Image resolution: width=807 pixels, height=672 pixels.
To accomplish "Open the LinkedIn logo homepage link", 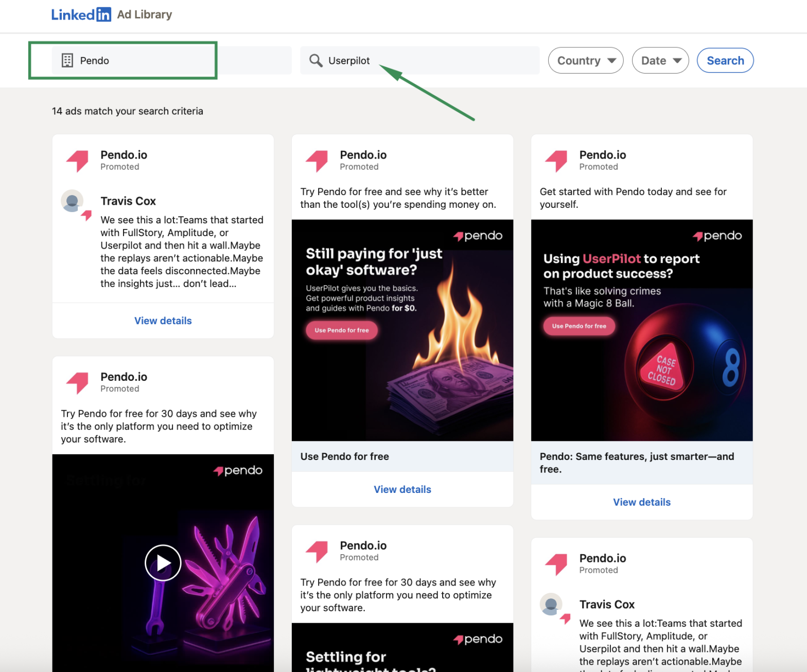I will pyautogui.click(x=81, y=14).
